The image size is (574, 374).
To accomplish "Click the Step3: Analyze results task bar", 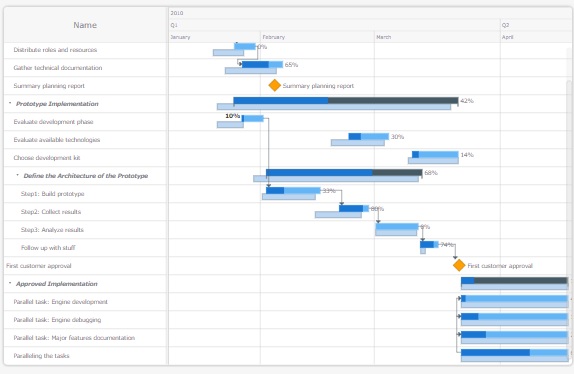I will tap(397, 226).
